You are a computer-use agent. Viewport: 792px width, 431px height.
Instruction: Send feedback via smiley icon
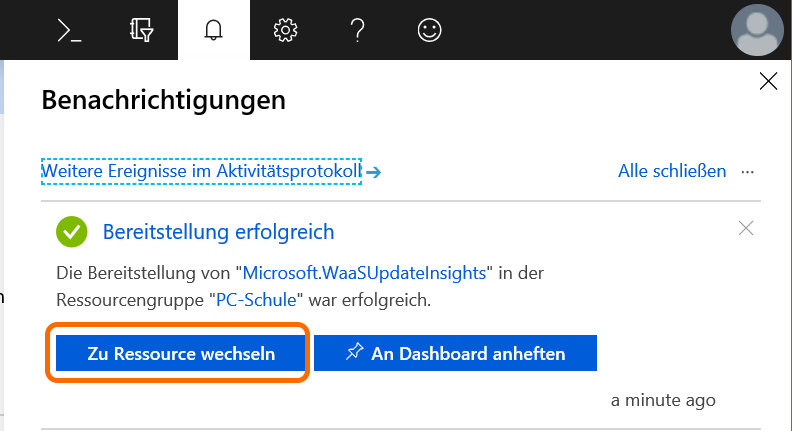point(429,30)
